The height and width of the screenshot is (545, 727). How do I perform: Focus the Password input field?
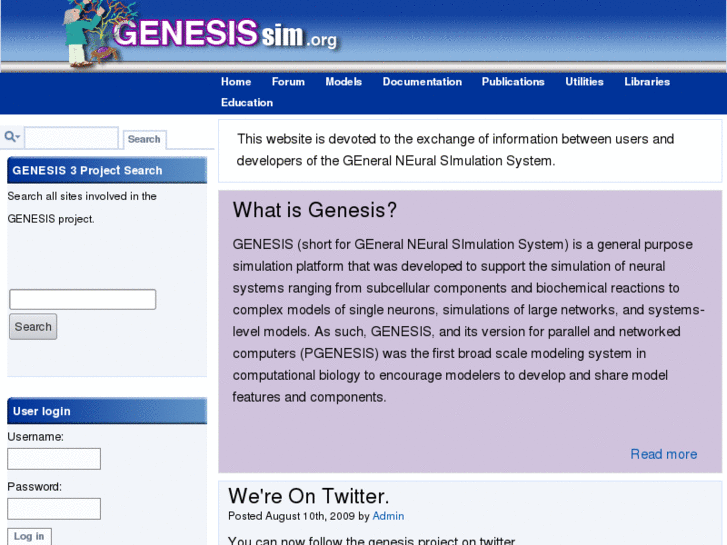54,509
